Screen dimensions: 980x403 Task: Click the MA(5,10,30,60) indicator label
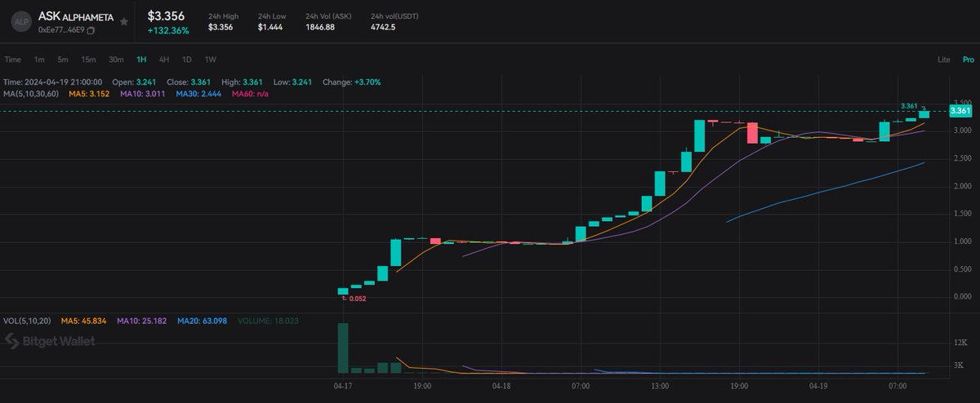pos(32,94)
